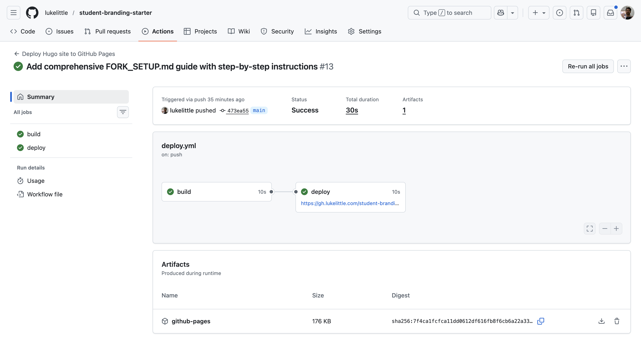Open the run options kebab menu
641x364 pixels.
point(624,66)
